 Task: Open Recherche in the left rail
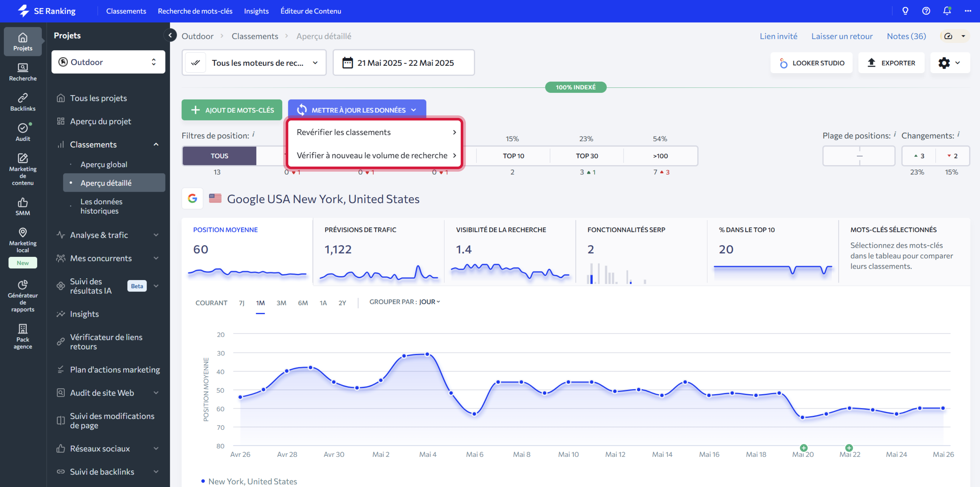click(23, 72)
